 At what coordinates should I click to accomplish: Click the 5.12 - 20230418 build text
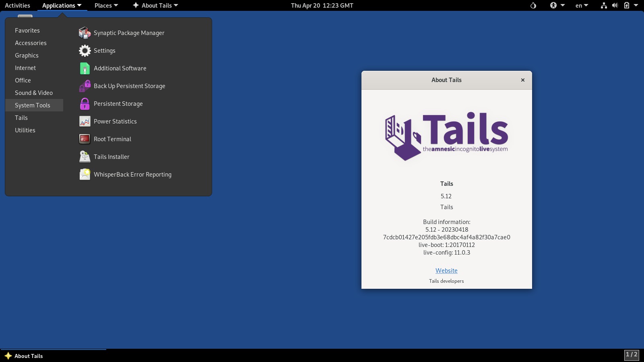[446, 230]
